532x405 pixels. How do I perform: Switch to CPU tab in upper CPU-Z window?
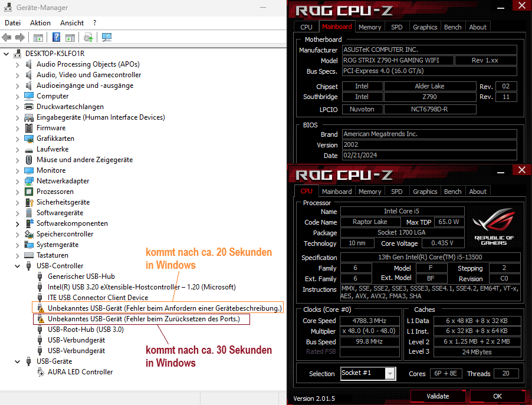(x=306, y=27)
